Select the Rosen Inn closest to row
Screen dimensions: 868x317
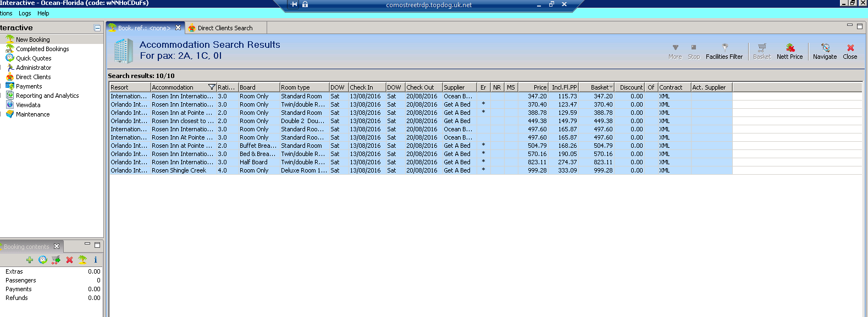pos(421,121)
